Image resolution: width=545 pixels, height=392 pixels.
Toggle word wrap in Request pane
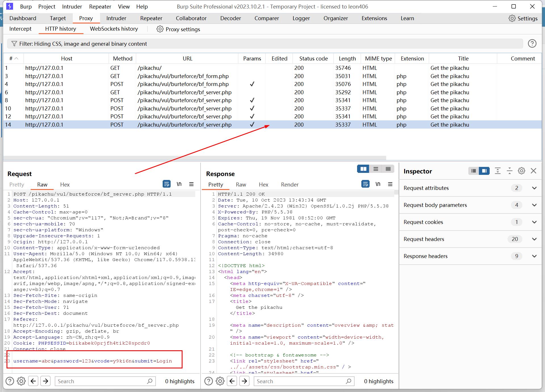[166, 184]
